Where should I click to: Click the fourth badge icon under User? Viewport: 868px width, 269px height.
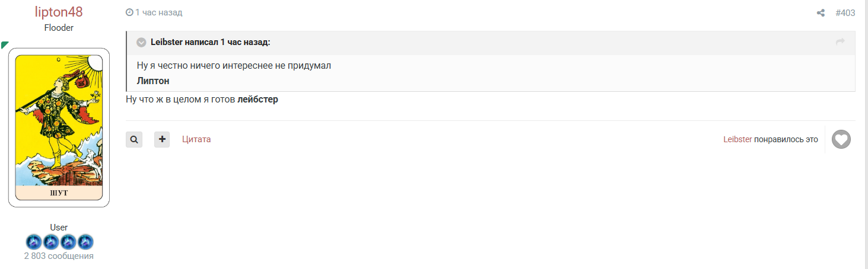click(85, 242)
